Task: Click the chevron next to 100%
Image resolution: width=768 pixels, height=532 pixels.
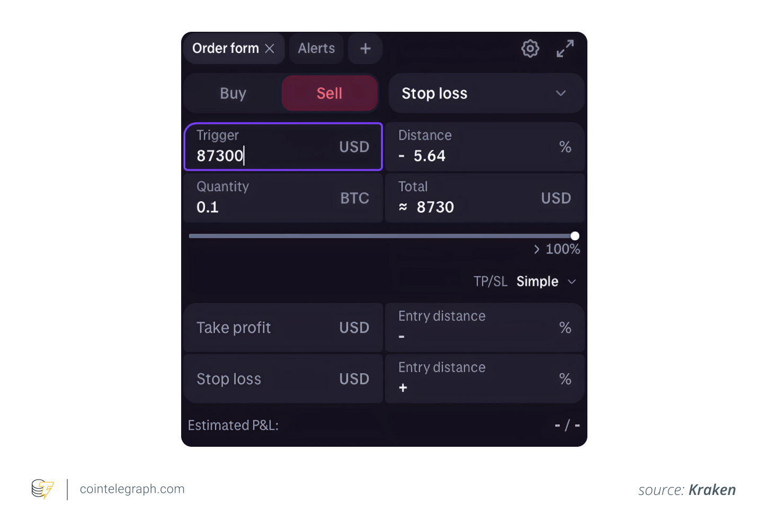Action: [537, 249]
